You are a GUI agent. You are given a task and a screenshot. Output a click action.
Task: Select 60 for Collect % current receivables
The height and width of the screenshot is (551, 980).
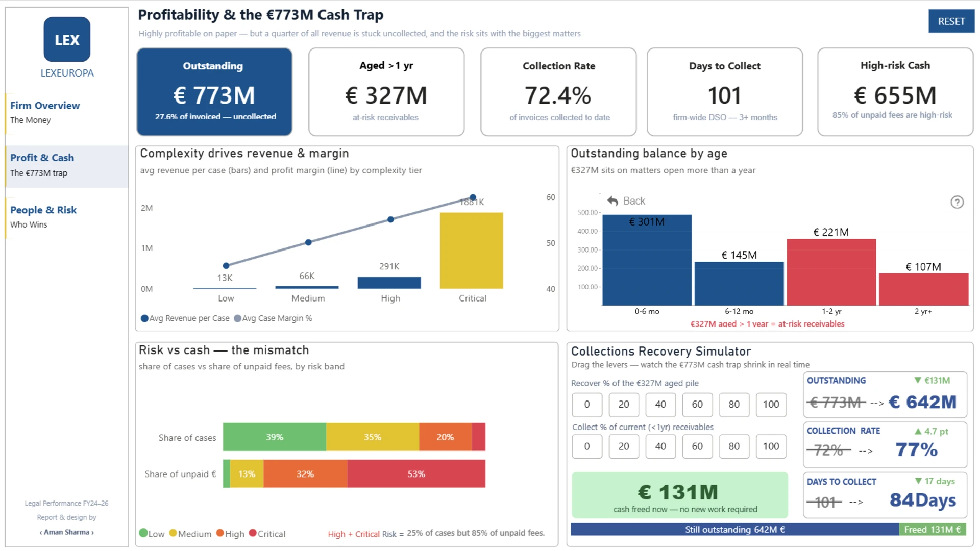tap(697, 446)
